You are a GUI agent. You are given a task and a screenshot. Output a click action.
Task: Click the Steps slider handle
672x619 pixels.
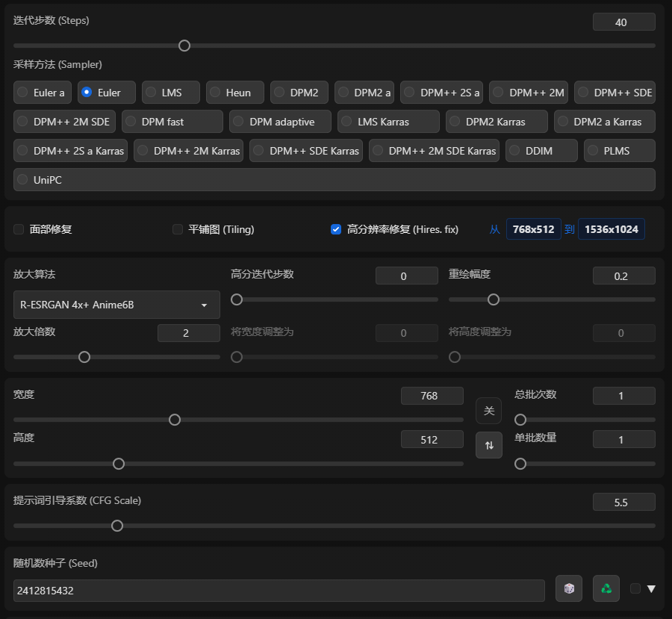(x=184, y=46)
